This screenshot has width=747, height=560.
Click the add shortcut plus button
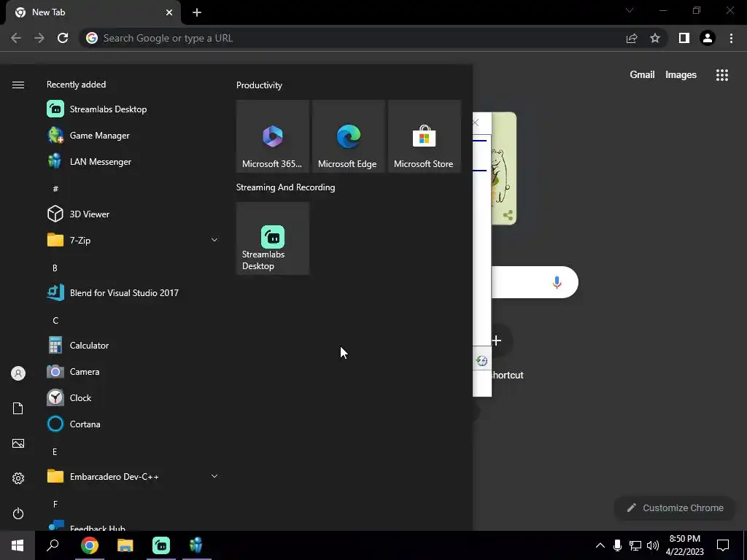[x=497, y=341]
